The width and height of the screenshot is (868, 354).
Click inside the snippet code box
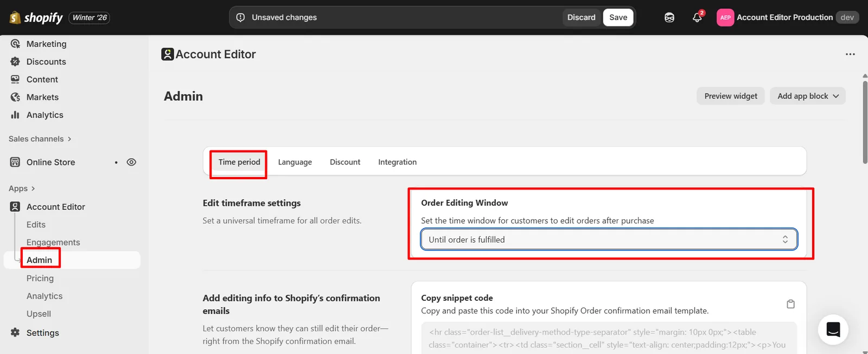pyautogui.click(x=609, y=338)
